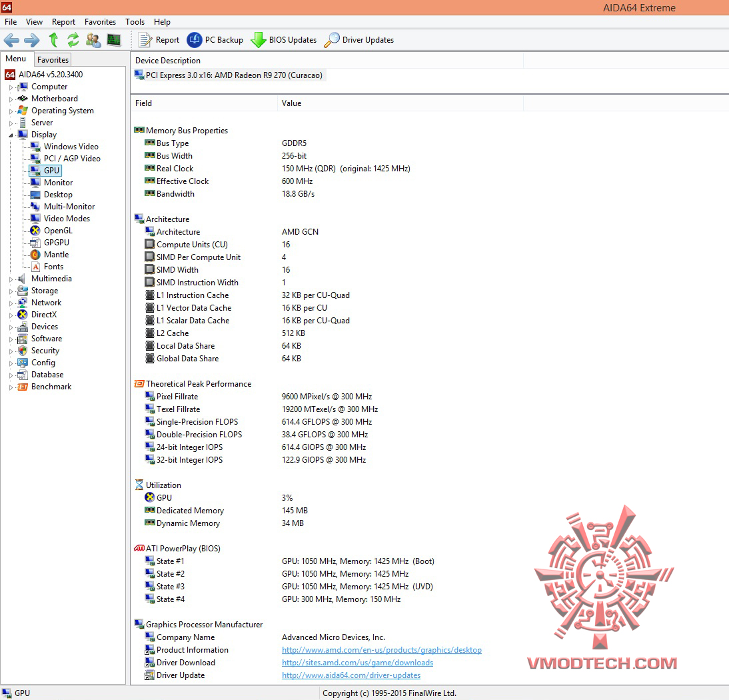Screen dimensions: 729x700
Task: Select the AMD Radeon R9 270 device row
Action: 230,75
